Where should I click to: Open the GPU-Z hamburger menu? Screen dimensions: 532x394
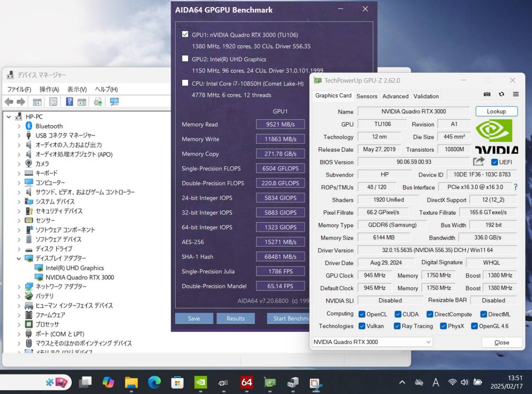tap(516, 94)
